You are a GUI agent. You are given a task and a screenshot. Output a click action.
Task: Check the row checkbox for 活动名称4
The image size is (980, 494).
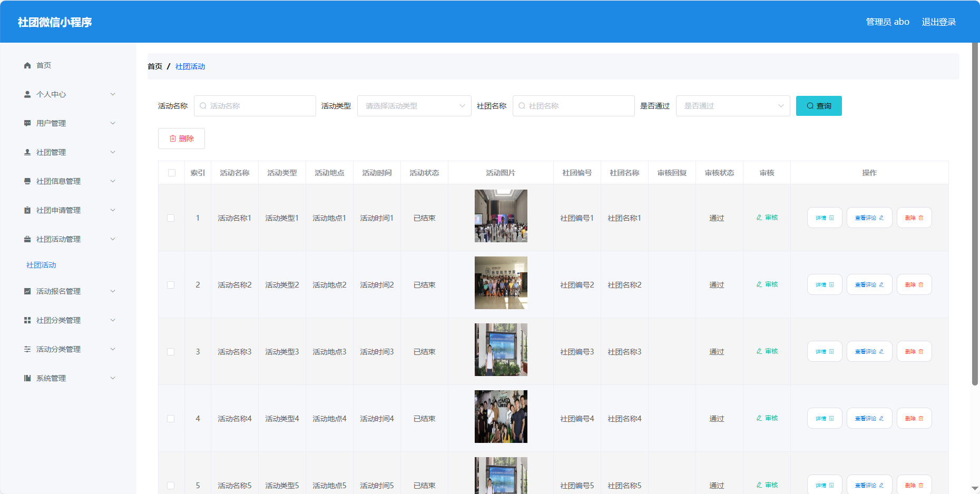click(x=171, y=419)
